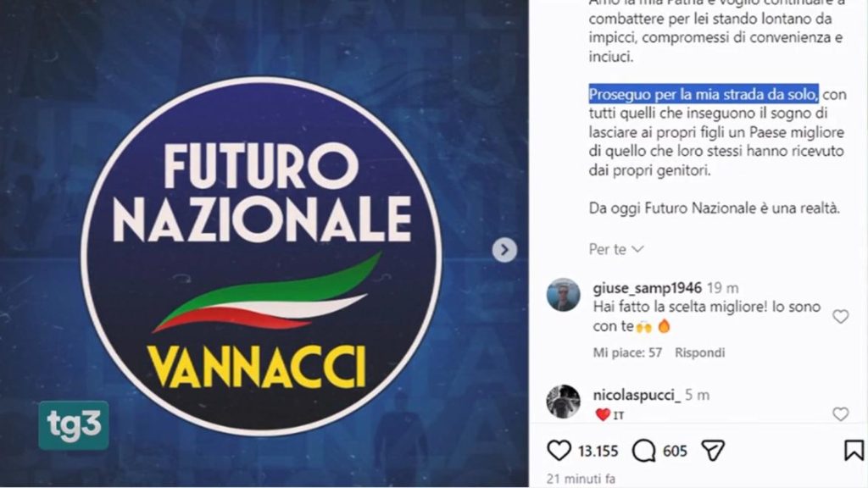Reply to the comment using 'Rispondi'
Image resolution: width=868 pixels, height=488 pixels.
point(699,352)
